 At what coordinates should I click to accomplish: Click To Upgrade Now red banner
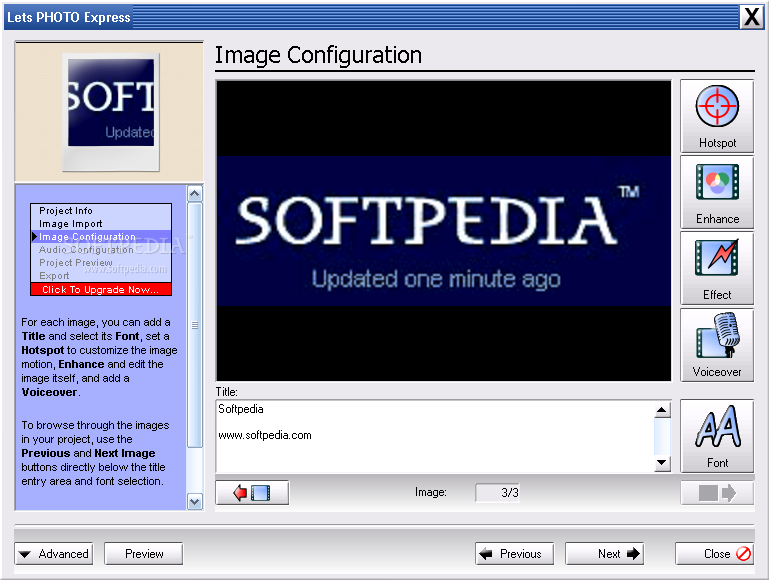point(101,289)
